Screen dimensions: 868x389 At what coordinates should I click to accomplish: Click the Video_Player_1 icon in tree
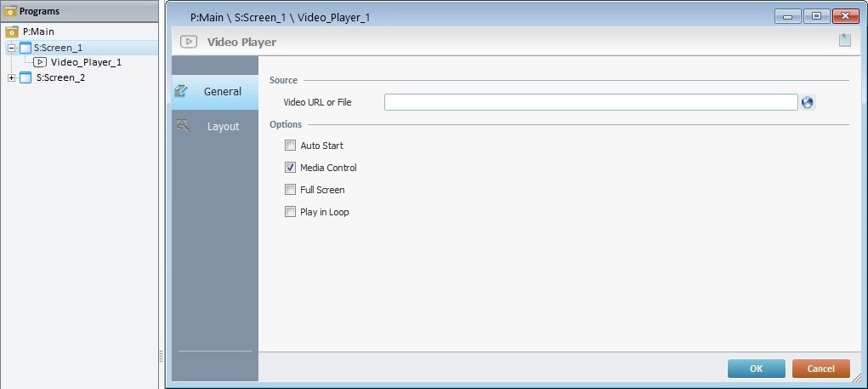(40, 62)
